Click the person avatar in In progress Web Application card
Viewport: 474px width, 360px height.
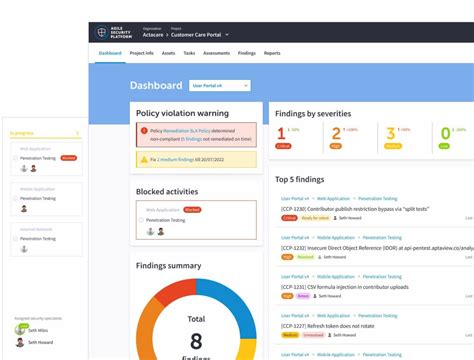(33, 168)
